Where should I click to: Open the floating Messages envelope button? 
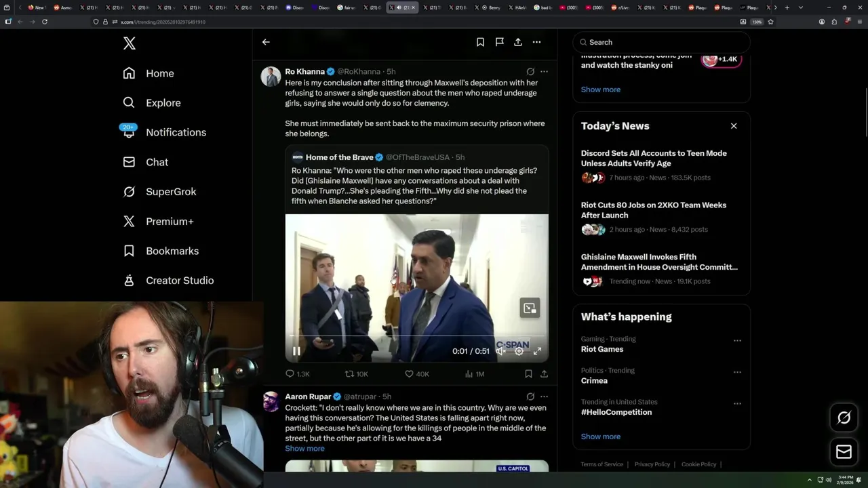844,452
